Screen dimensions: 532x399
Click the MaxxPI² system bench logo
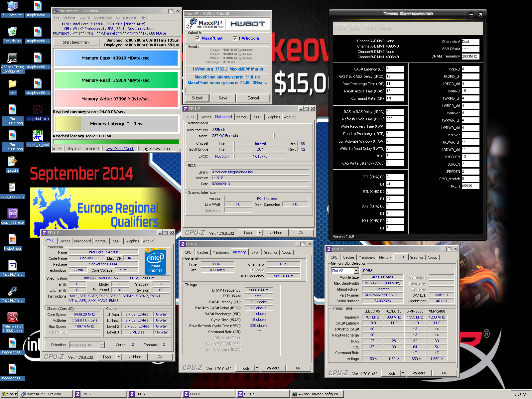tap(205, 24)
